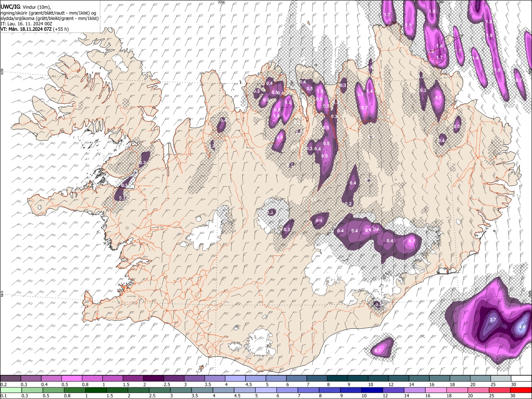The width and height of the screenshot is (532, 399).
Task: Click the 'UWC/IG: Vindur (10m)' title text
Action: 25,7
